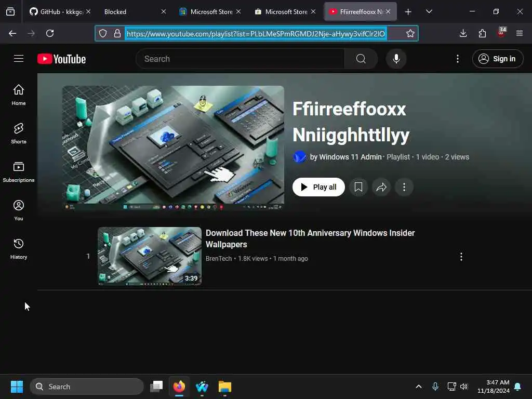Open network display tray icon

click(x=451, y=387)
